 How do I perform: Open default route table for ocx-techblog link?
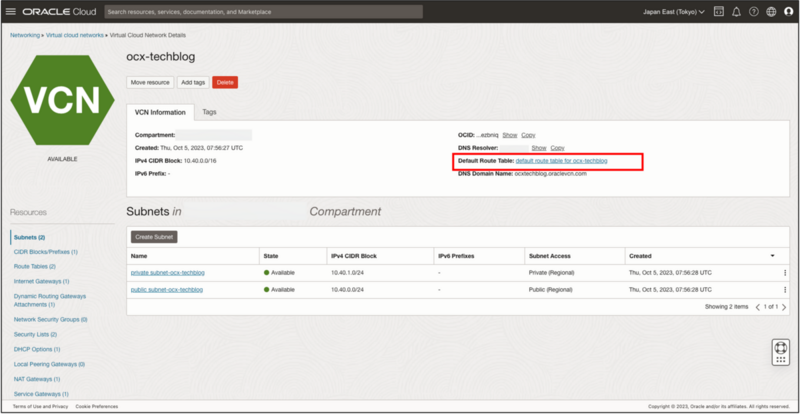click(561, 161)
